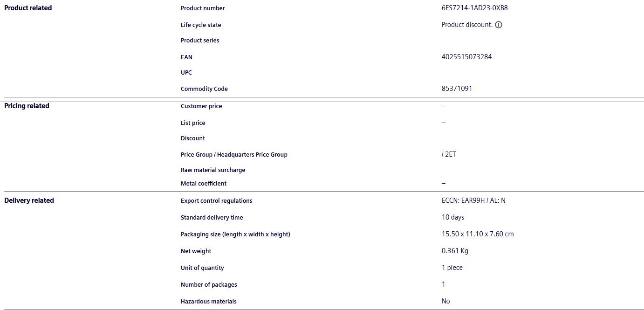644x310 pixels.
Task: Click the ECCN export control value
Action: point(473,200)
